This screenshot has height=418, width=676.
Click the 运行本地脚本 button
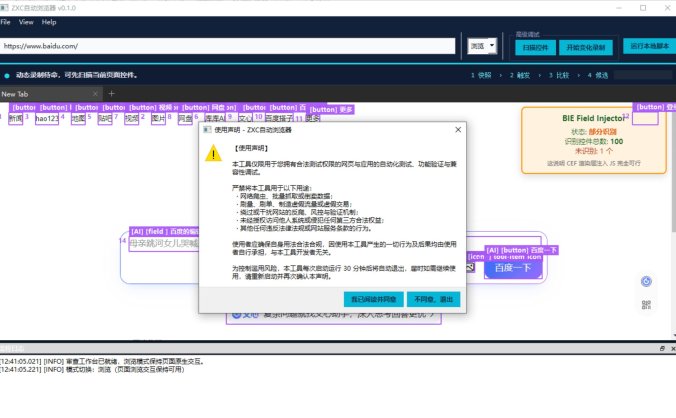649,46
